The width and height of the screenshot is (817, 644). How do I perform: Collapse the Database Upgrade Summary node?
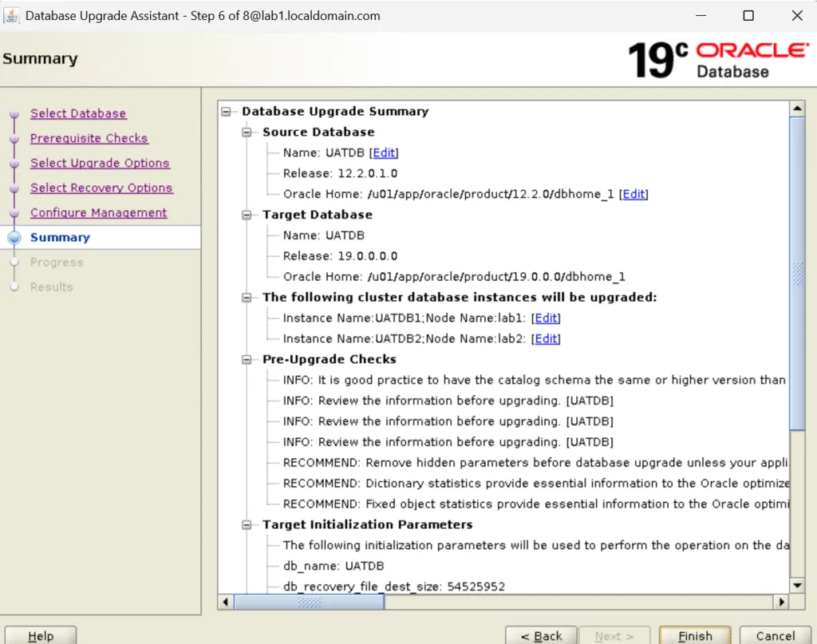click(x=226, y=112)
